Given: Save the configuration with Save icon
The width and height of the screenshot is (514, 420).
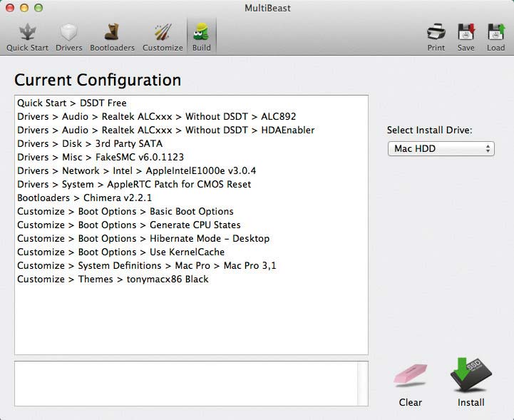Looking at the screenshot, I should [x=466, y=36].
